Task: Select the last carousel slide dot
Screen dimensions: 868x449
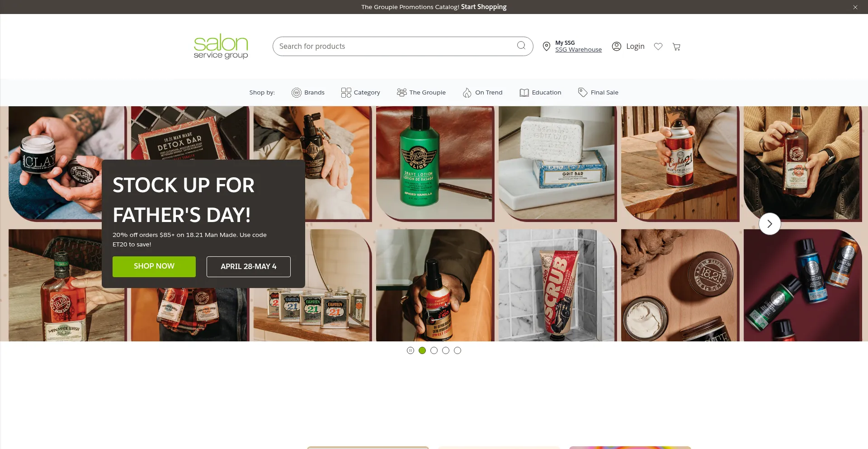Action: [x=458, y=350]
